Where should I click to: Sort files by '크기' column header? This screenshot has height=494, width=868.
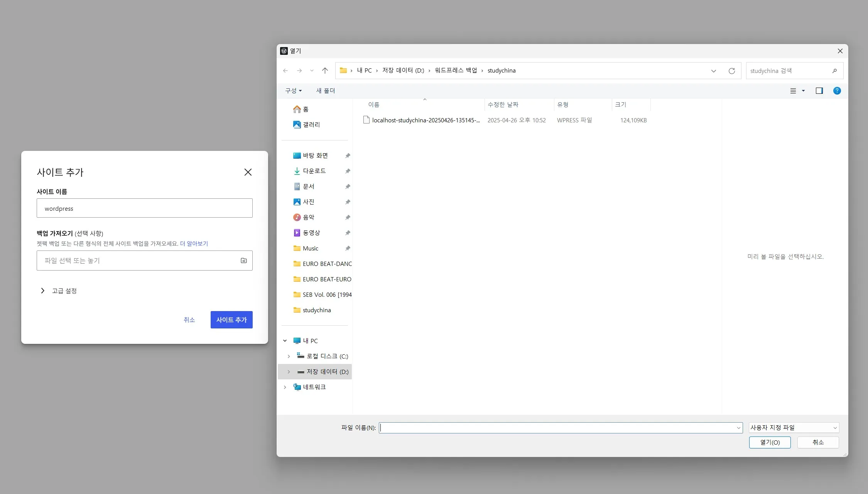(620, 105)
